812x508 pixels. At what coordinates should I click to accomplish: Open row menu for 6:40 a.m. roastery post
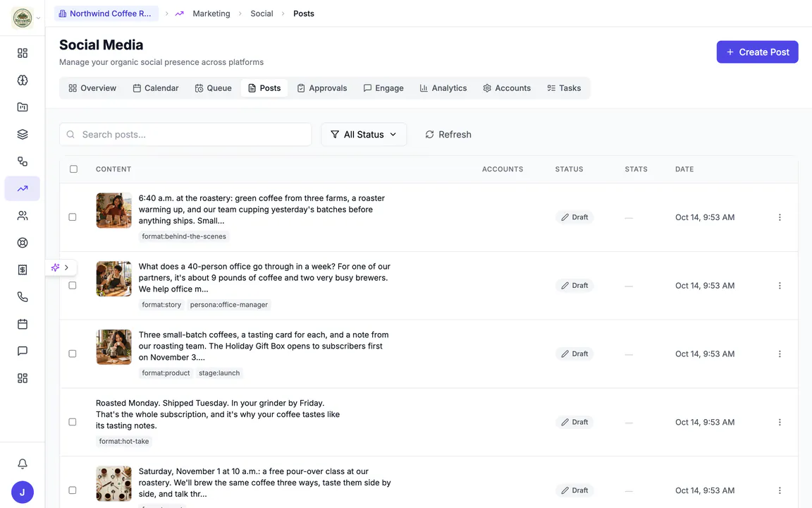pyautogui.click(x=780, y=217)
